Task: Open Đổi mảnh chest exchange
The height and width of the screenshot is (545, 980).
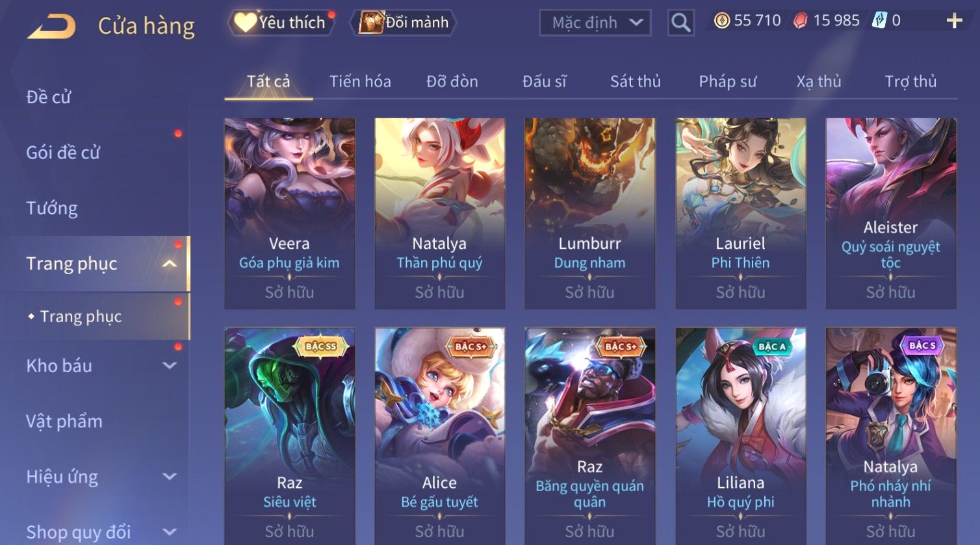Action: (404, 23)
